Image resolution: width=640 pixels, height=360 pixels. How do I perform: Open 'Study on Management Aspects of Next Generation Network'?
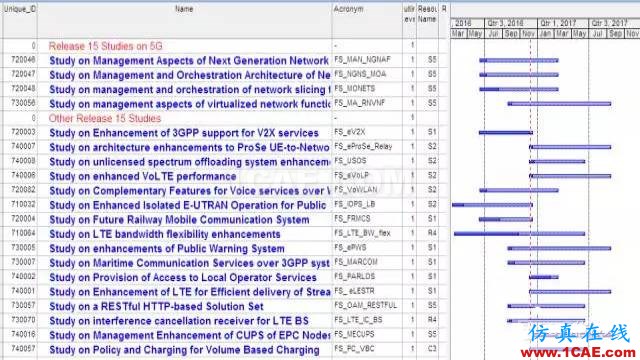click(x=189, y=61)
